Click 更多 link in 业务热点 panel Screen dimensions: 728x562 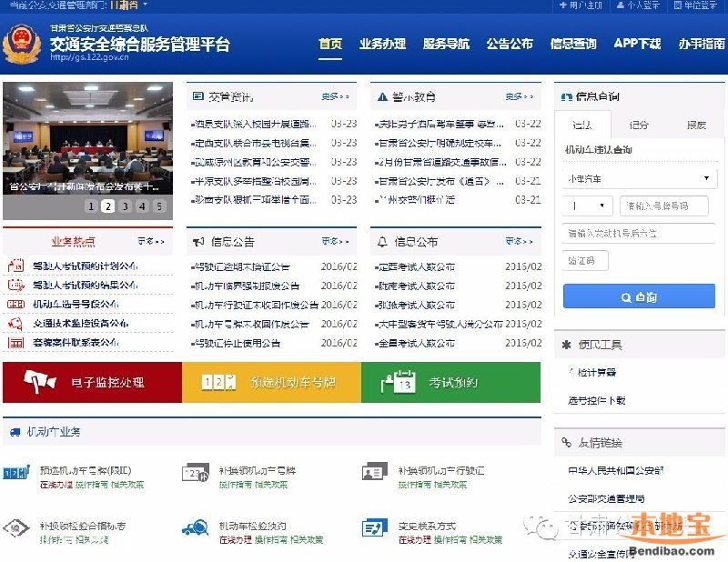[x=151, y=241]
